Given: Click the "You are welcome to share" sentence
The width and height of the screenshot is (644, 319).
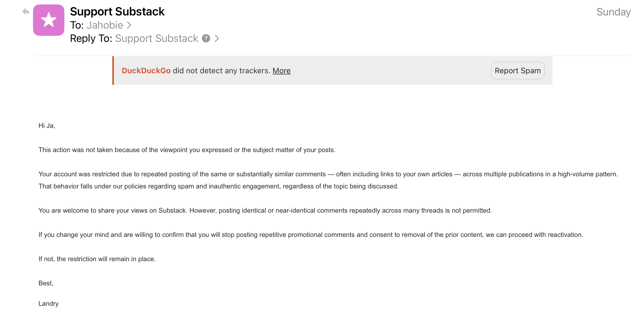Looking at the screenshot, I should (265, 210).
